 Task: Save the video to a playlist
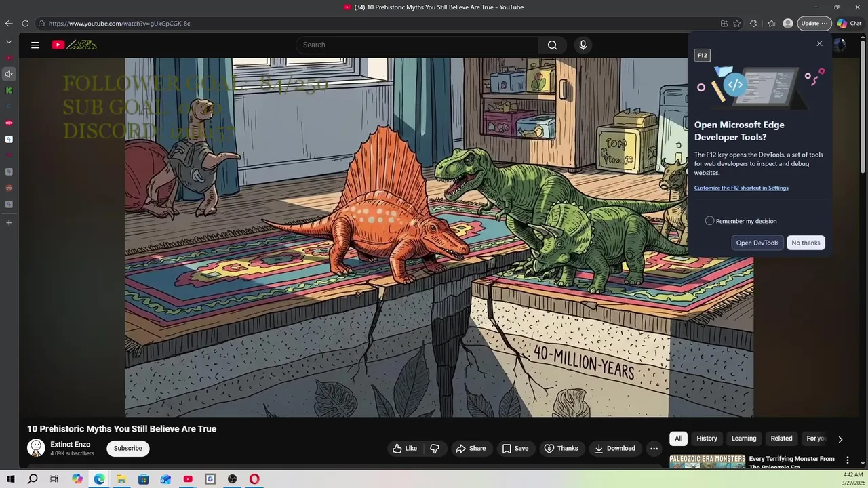[515, 448]
